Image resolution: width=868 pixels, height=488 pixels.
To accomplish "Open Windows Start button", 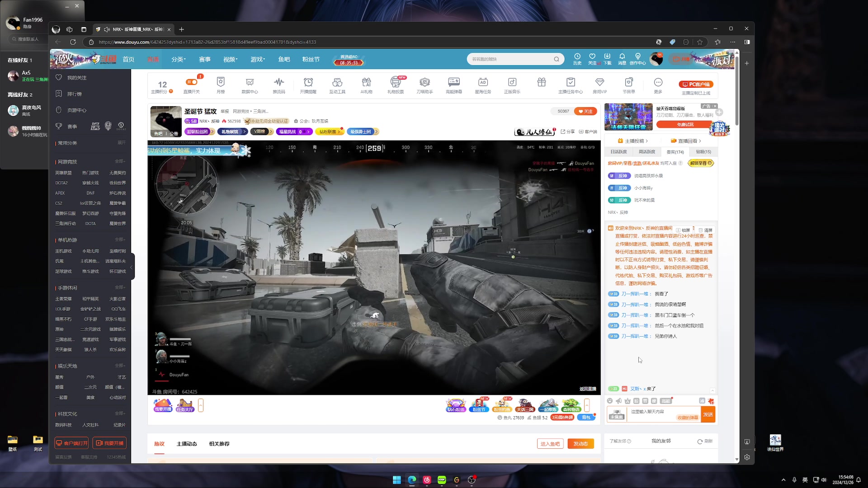I will pos(397,480).
